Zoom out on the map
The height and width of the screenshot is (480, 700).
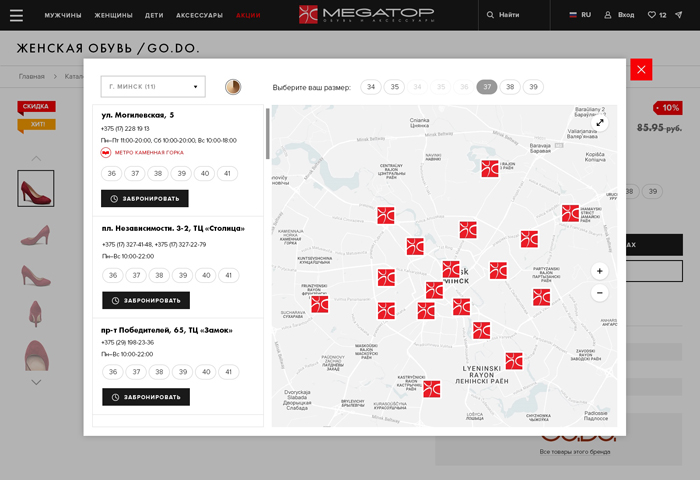pos(600,293)
